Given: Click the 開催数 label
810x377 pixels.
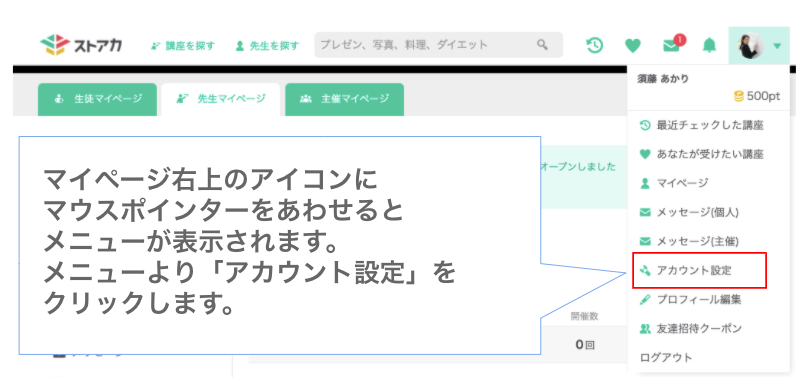Looking at the screenshot, I should pos(584,317).
